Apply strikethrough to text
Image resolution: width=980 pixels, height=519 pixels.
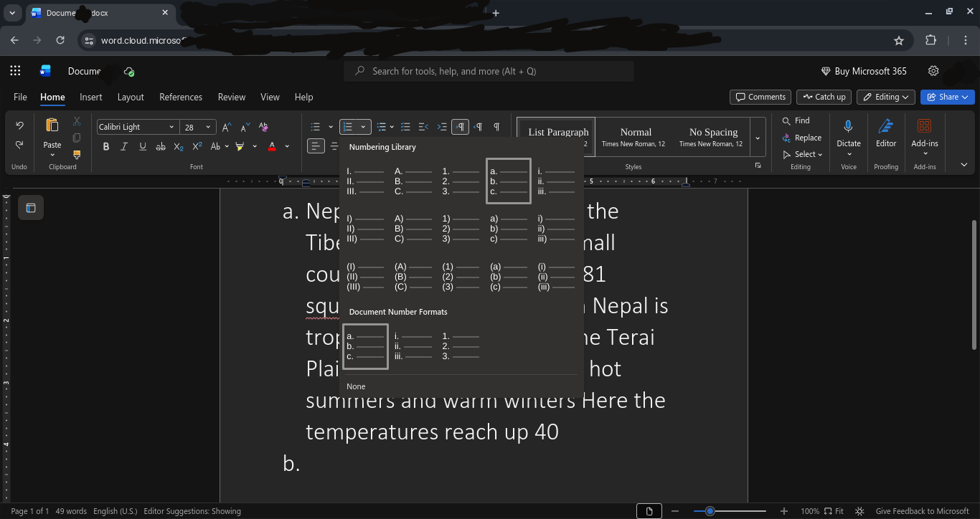pos(161,146)
